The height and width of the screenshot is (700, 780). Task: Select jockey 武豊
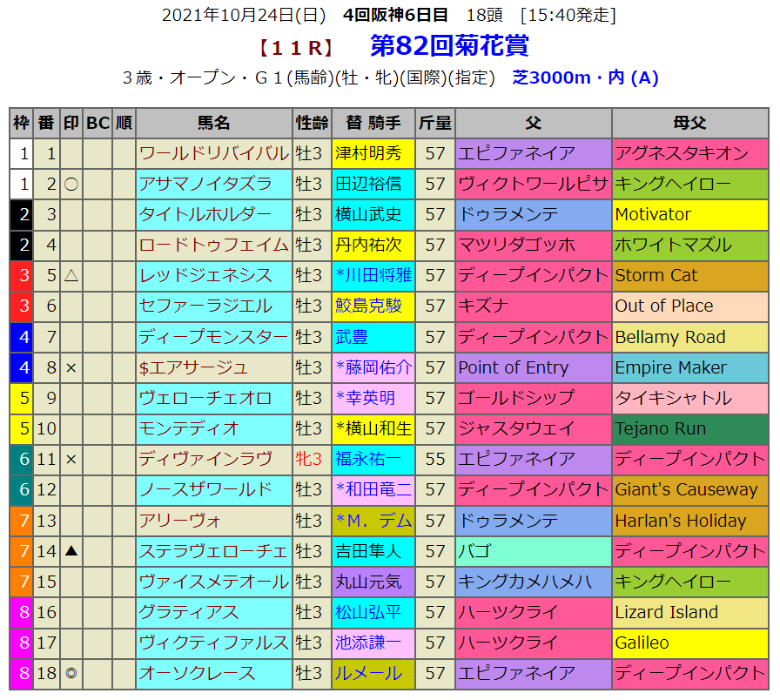(x=353, y=337)
